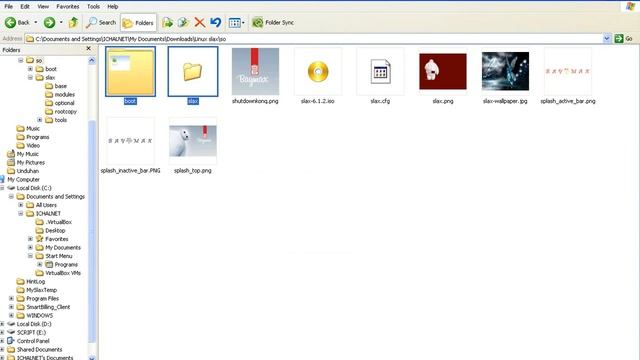Open the View menu
The width and height of the screenshot is (640, 360).
43,7
